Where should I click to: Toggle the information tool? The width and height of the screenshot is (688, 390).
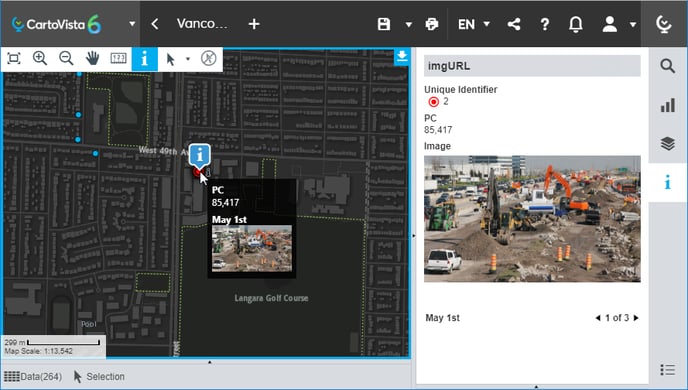pyautogui.click(x=144, y=58)
